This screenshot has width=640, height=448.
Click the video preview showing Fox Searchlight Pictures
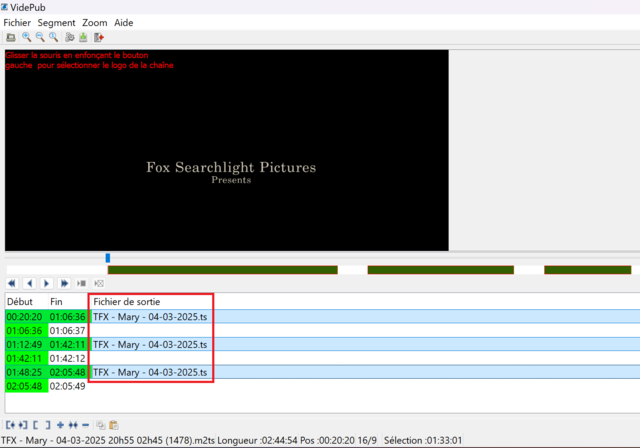tap(227, 150)
